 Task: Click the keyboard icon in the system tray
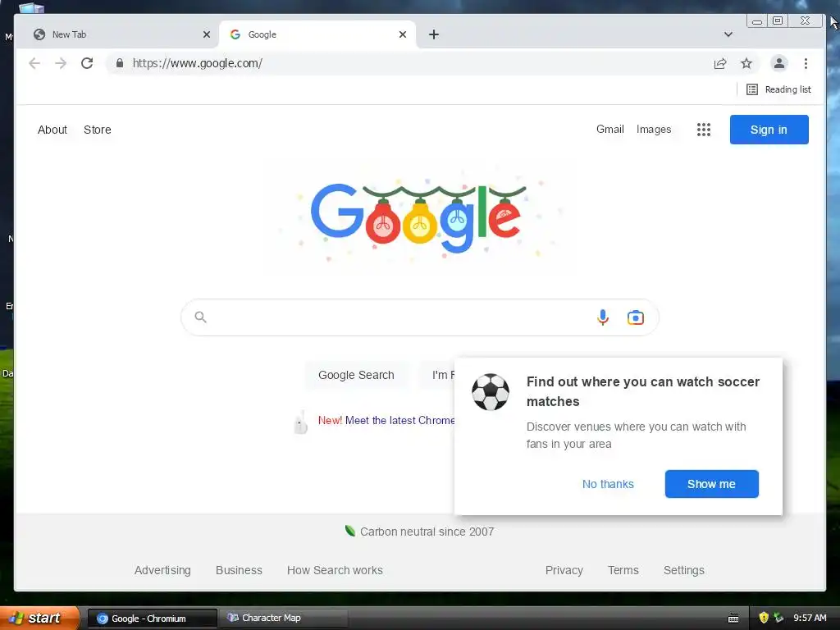point(733,619)
